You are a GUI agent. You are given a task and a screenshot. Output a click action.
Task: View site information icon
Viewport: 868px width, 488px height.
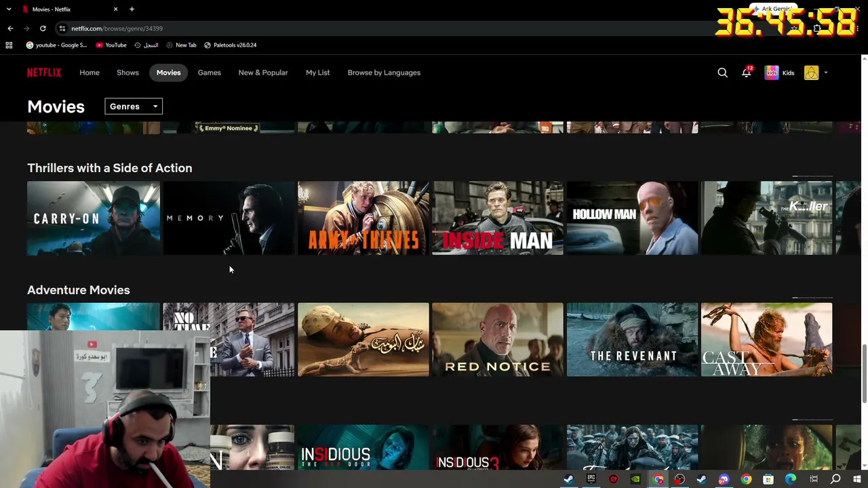click(62, 28)
